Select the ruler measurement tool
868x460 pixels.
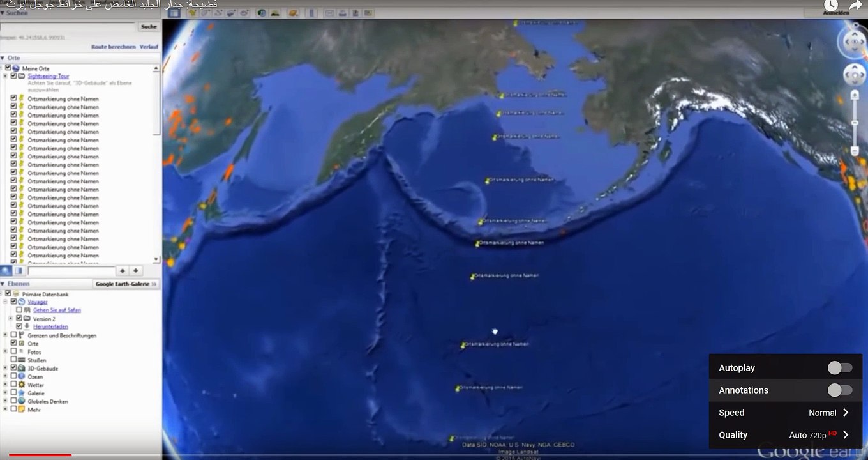[x=311, y=13]
